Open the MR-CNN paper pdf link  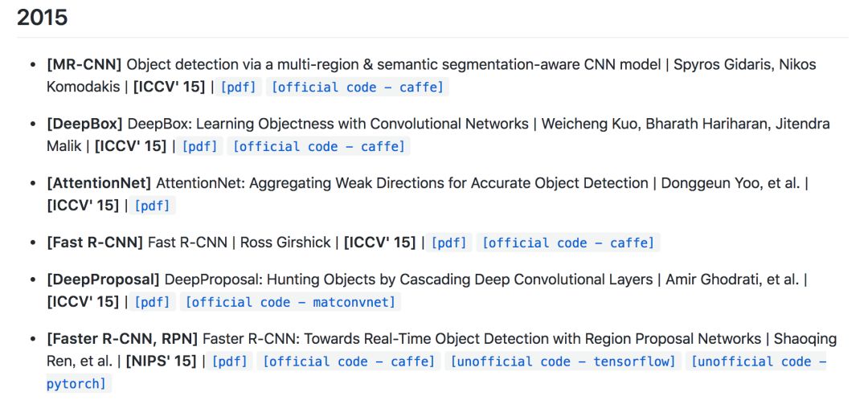[x=238, y=88]
